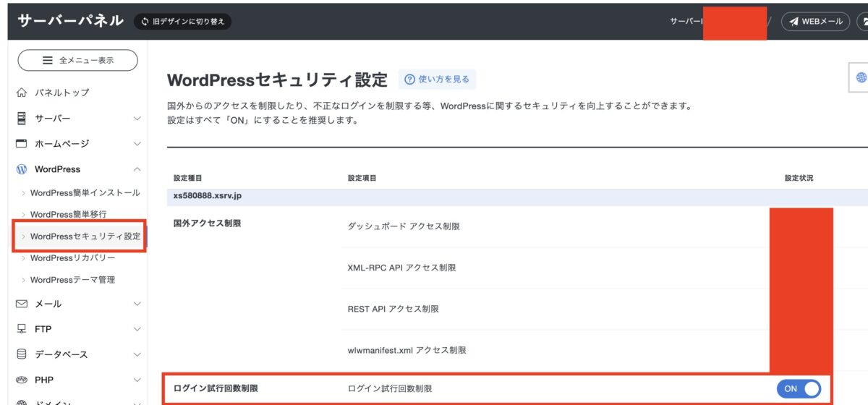Expand the データベース section chevron
Viewport: 868px width, 405px height.
(x=137, y=354)
